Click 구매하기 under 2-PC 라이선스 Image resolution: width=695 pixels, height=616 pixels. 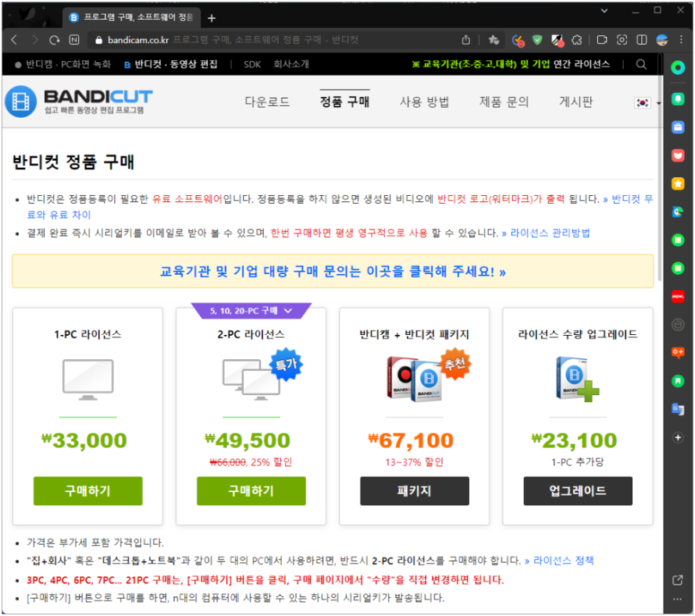pos(251,490)
